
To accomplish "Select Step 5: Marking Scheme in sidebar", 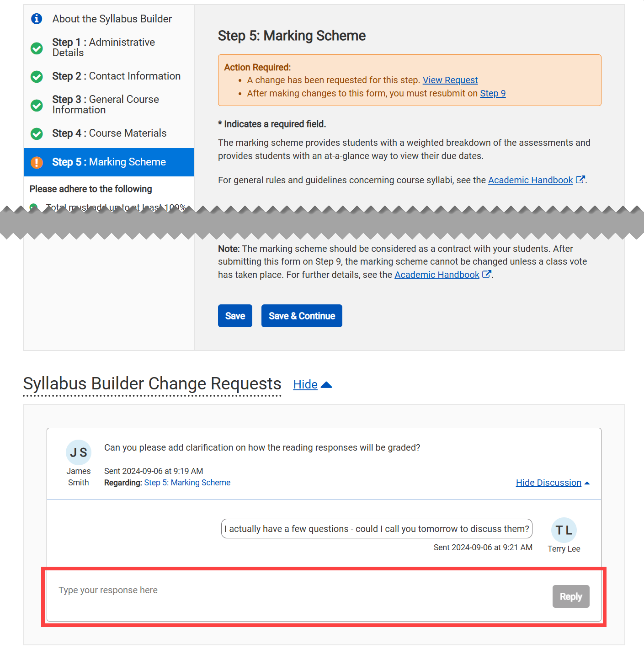I will click(109, 162).
